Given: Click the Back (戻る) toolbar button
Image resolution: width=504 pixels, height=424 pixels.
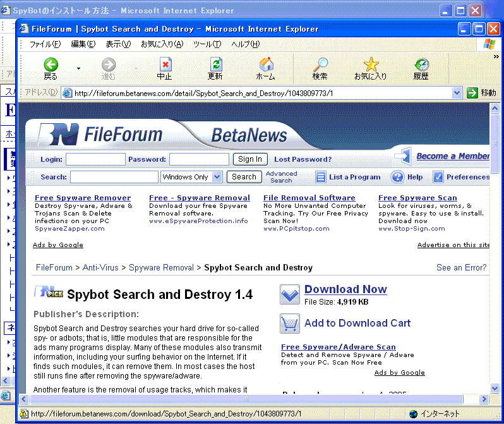Looking at the screenshot, I should coord(51,68).
